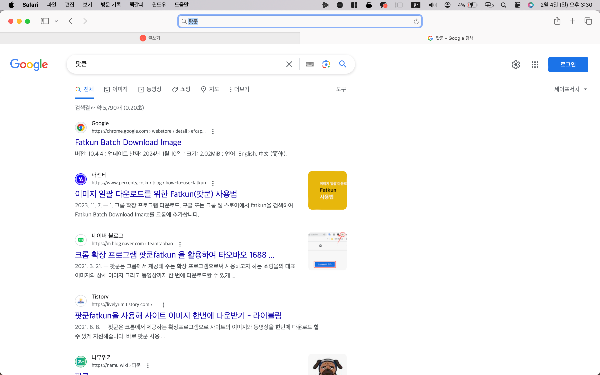The height and width of the screenshot is (375, 600).
Task: Go back to the previous page
Action: click(70, 21)
